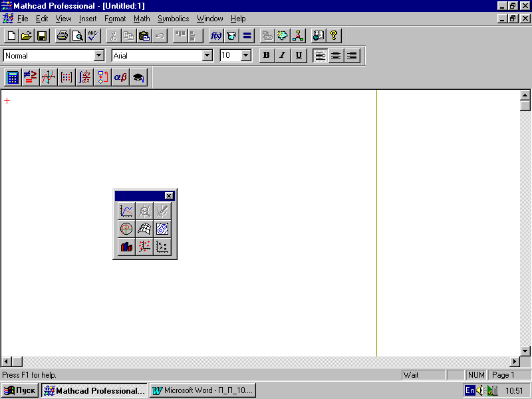Expand the Arial font dropdown
Image resolution: width=532 pixels, height=399 pixels.
[207, 55]
